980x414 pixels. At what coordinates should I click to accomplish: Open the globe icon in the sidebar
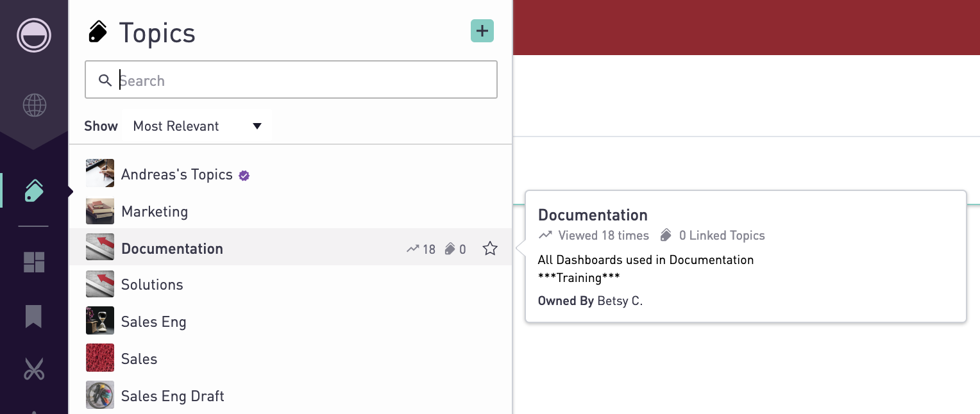coord(35,105)
